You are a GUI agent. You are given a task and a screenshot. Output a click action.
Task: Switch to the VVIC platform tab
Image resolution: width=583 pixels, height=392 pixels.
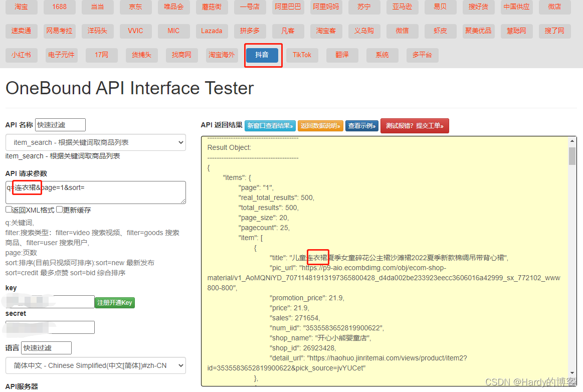click(x=136, y=31)
